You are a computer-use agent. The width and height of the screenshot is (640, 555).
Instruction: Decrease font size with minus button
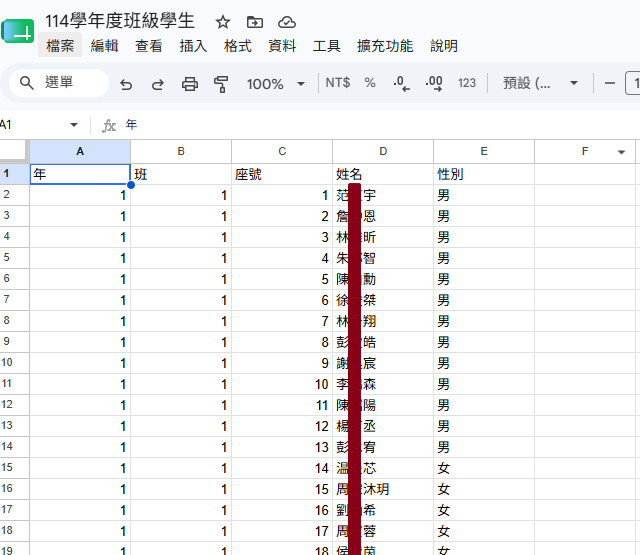tap(610, 83)
